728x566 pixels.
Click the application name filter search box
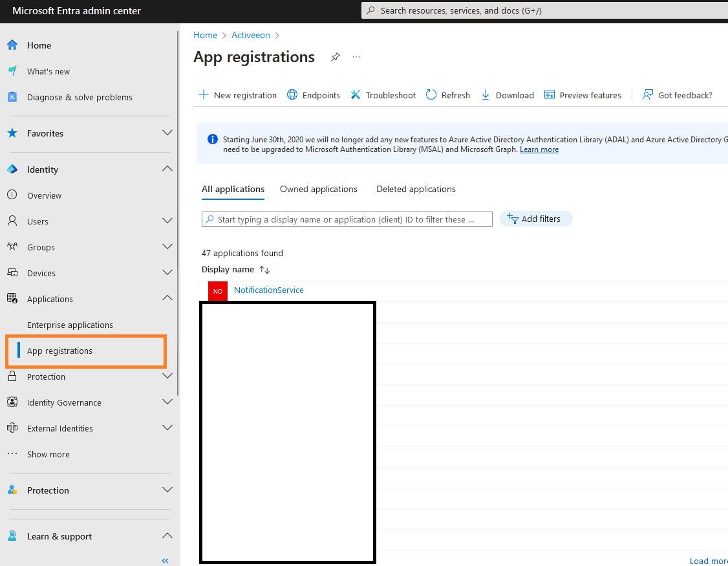[x=347, y=219]
